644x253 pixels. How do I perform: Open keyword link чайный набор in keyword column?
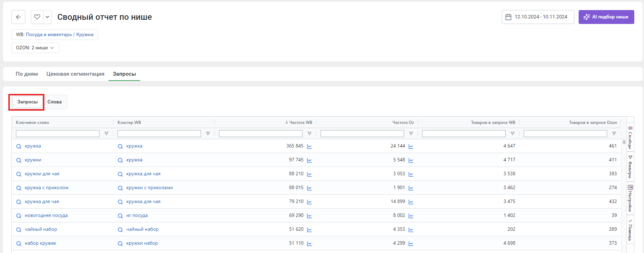click(41, 229)
